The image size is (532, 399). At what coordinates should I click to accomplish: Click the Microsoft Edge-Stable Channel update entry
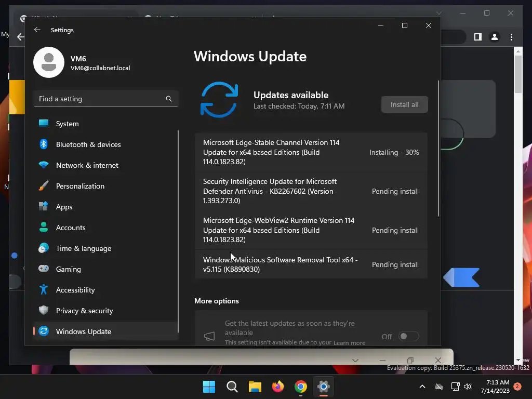pos(311,152)
